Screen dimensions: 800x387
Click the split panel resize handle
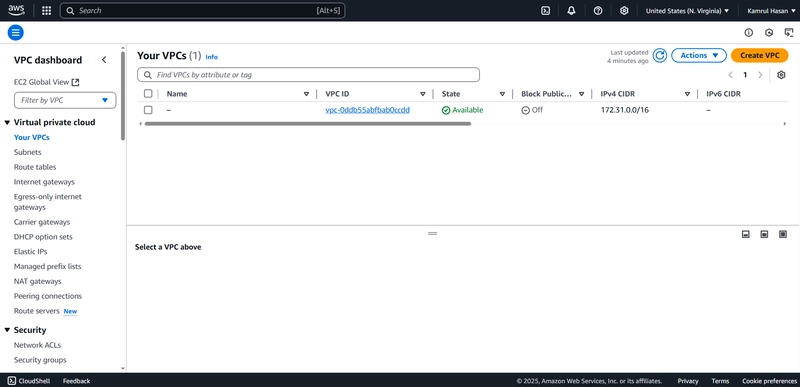click(433, 233)
